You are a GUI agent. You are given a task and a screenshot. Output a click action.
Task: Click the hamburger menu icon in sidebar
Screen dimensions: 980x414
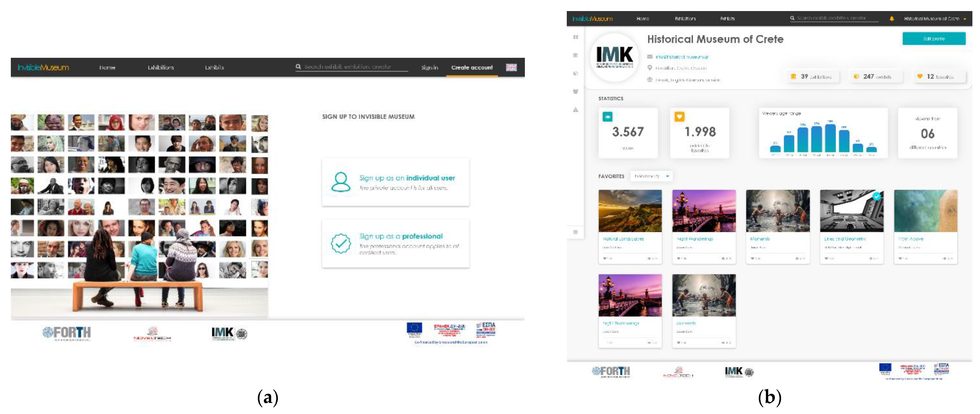point(576,232)
